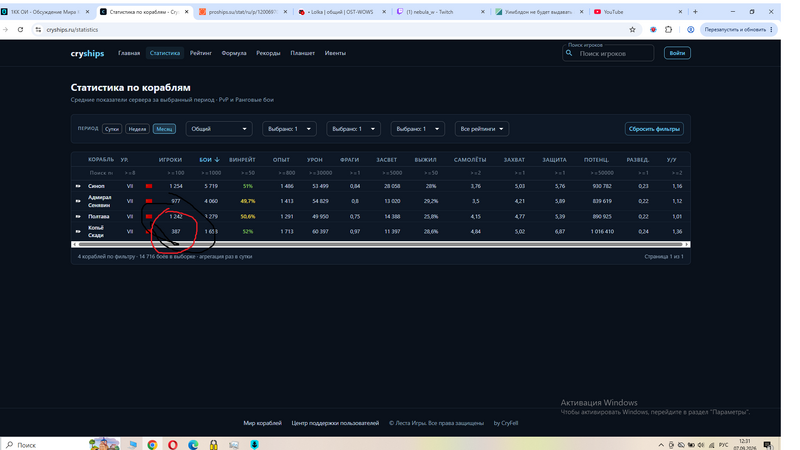The image size is (800, 450).
Task: Open the Рекорды section
Action: tap(268, 53)
